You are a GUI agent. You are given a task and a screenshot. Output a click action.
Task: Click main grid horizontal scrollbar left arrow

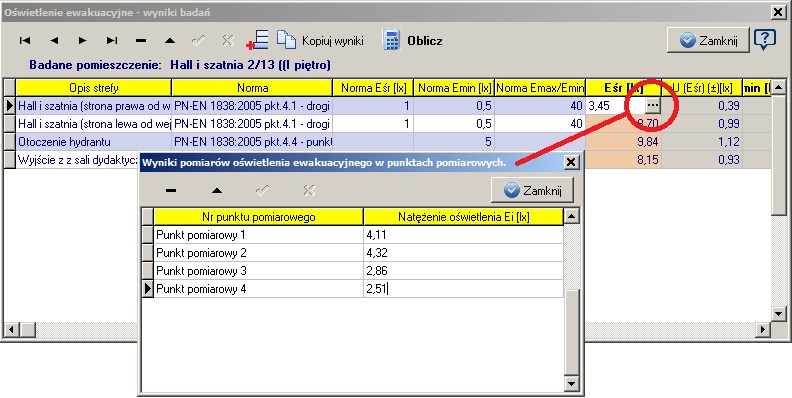[x=12, y=330]
